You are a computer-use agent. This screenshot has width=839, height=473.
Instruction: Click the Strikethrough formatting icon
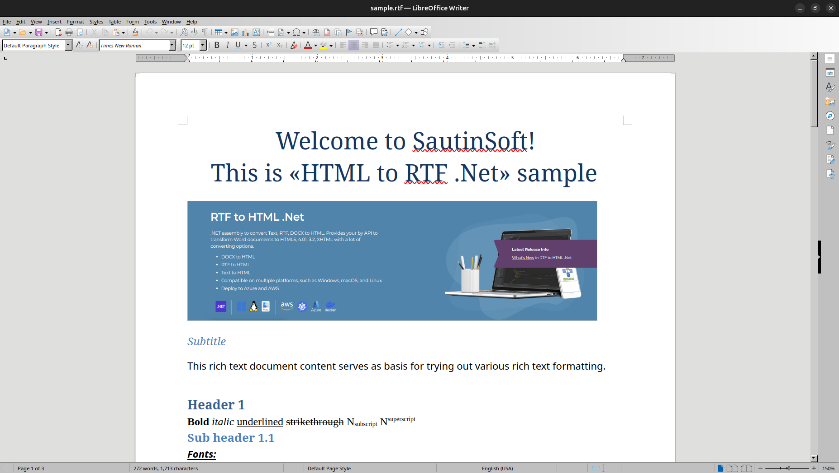[254, 45]
